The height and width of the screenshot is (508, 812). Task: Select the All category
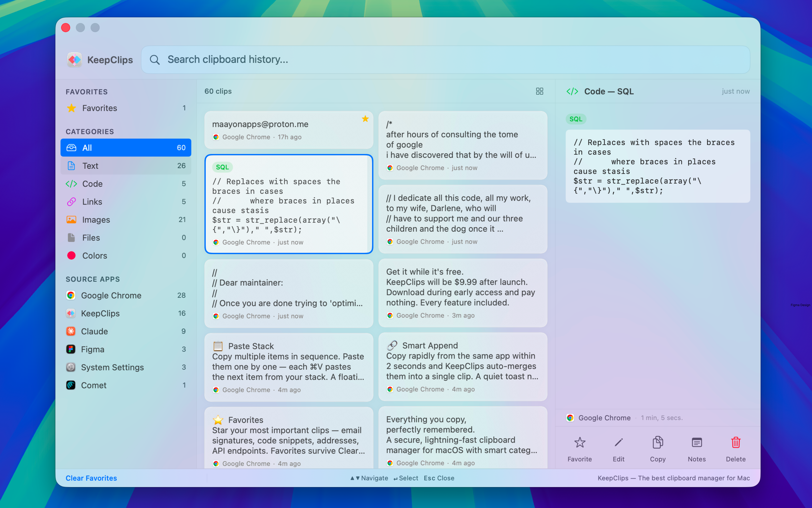coord(126,147)
